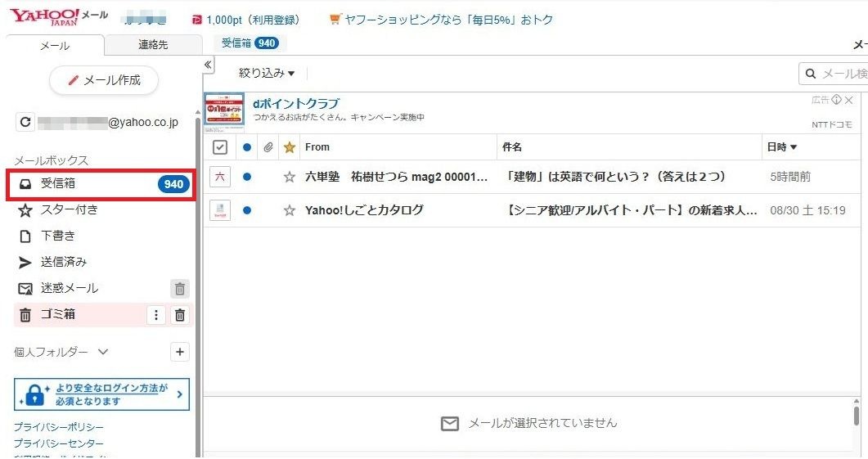
Task: Switch to the 連絡先 tab
Action: click(x=153, y=46)
